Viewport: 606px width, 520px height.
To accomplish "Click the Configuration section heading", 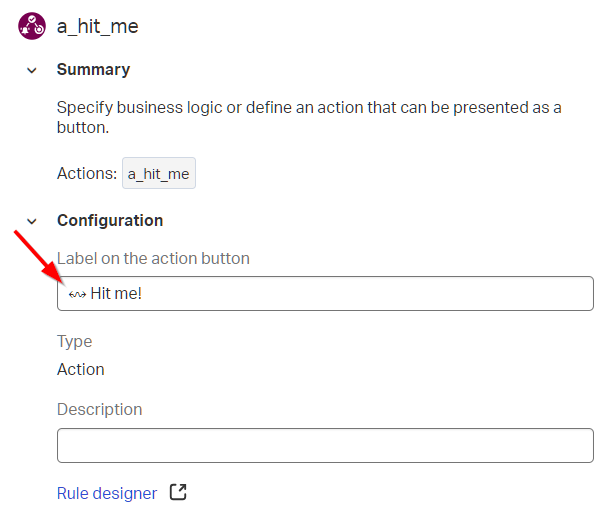I will [x=110, y=221].
